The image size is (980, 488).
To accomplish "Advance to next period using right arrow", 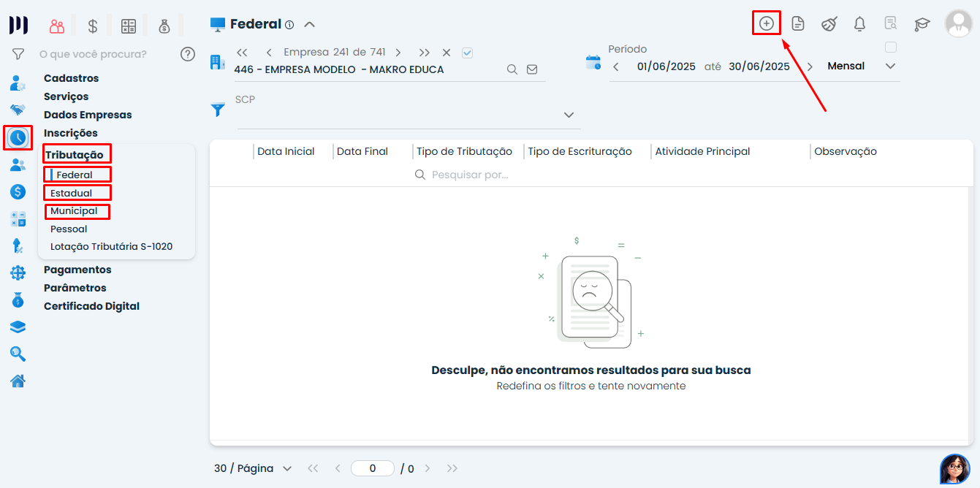I will point(810,66).
